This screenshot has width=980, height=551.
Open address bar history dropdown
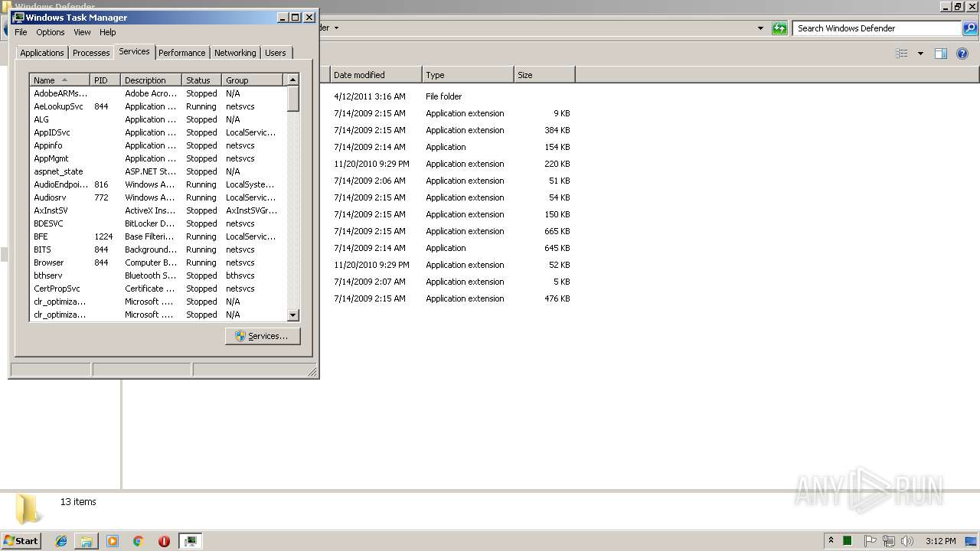coord(760,28)
